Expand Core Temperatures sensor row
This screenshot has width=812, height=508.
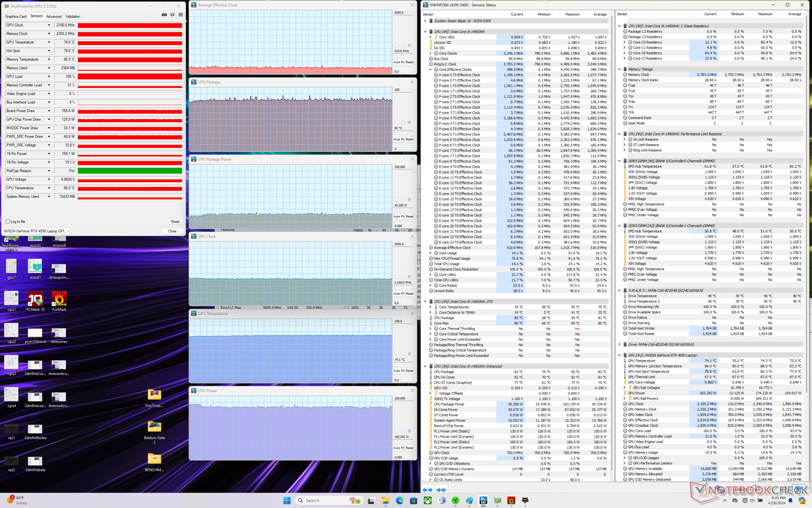pos(431,307)
